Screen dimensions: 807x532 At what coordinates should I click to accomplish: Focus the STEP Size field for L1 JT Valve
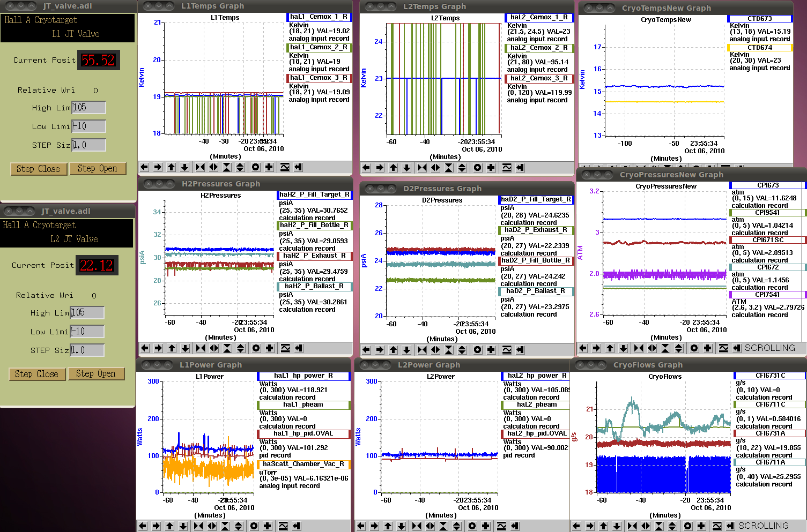(x=88, y=145)
